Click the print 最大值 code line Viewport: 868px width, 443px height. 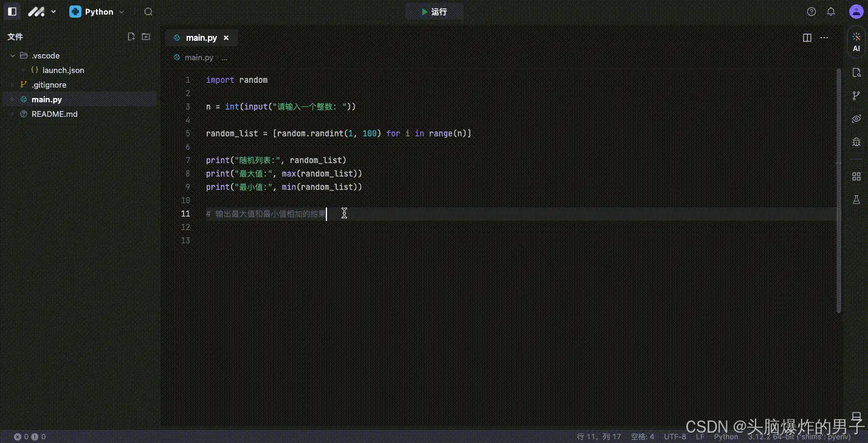coord(284,173)
